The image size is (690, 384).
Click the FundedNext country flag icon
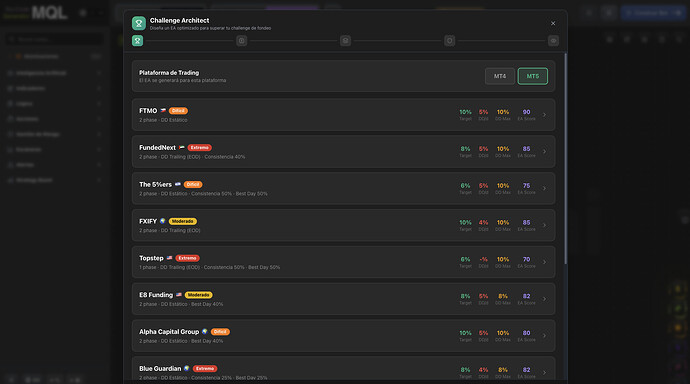click(182, 148)
